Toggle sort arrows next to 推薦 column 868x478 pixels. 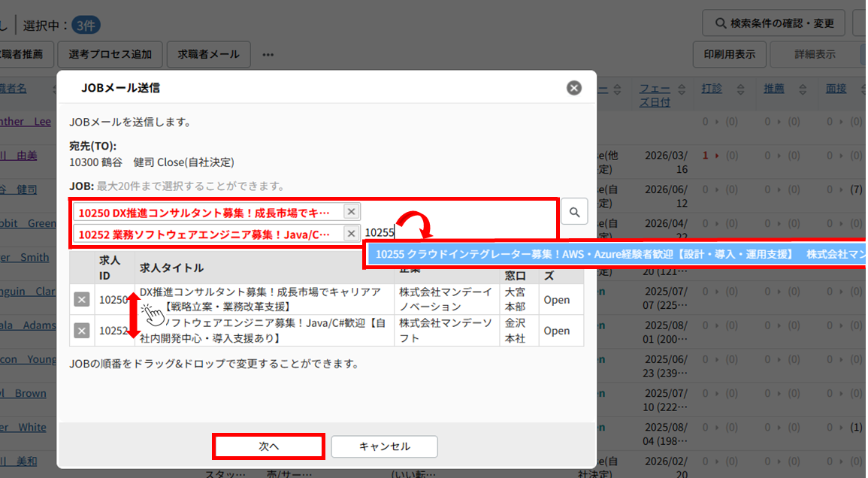point(803,89)
